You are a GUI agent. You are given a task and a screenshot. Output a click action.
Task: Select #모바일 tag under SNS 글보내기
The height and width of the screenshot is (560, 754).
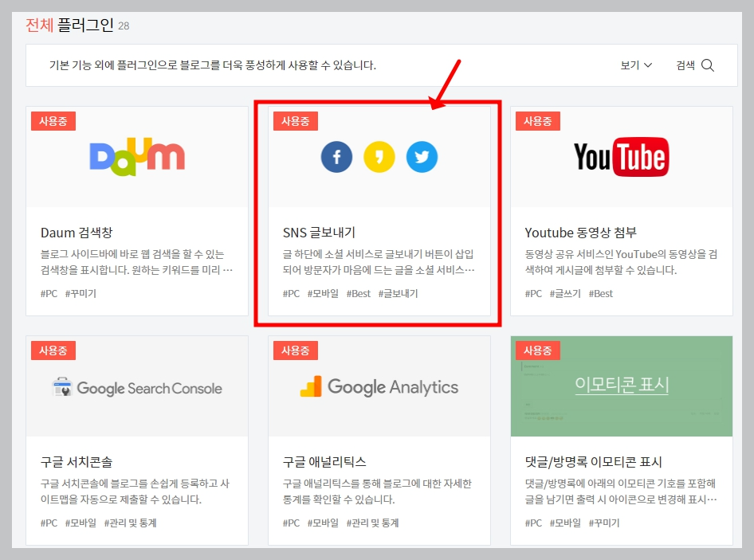click(323, 293)
